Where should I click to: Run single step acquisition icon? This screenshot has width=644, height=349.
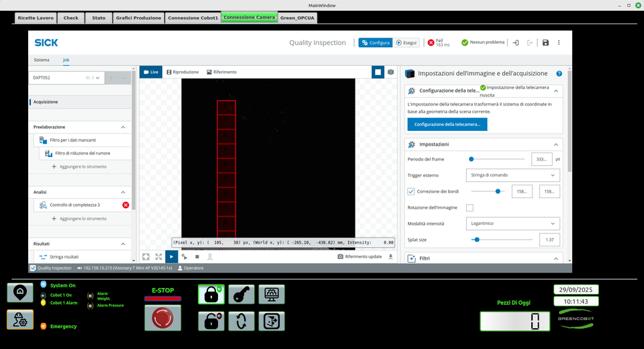pyautogui.click(x=184, y=256)
